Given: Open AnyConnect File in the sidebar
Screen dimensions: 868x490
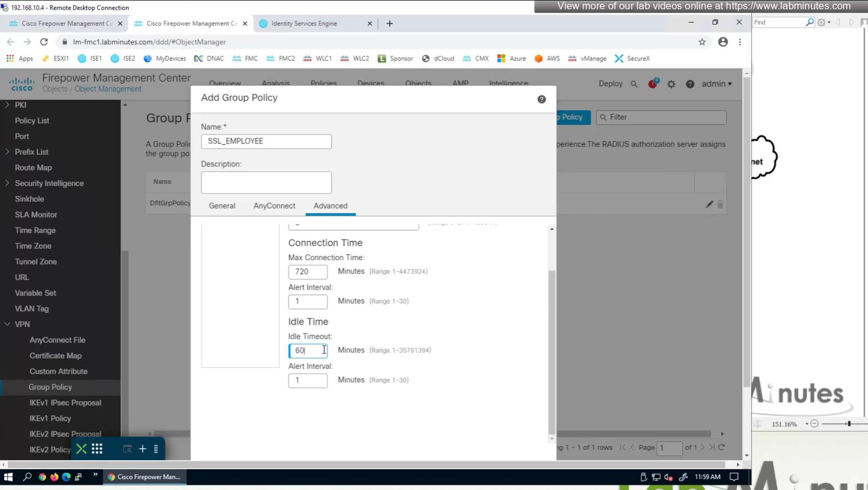Looking at the screenshot, I should pos(57,340).
